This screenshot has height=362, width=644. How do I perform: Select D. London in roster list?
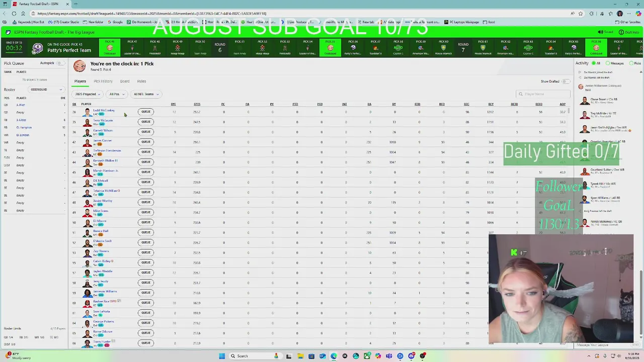[23, 135]
